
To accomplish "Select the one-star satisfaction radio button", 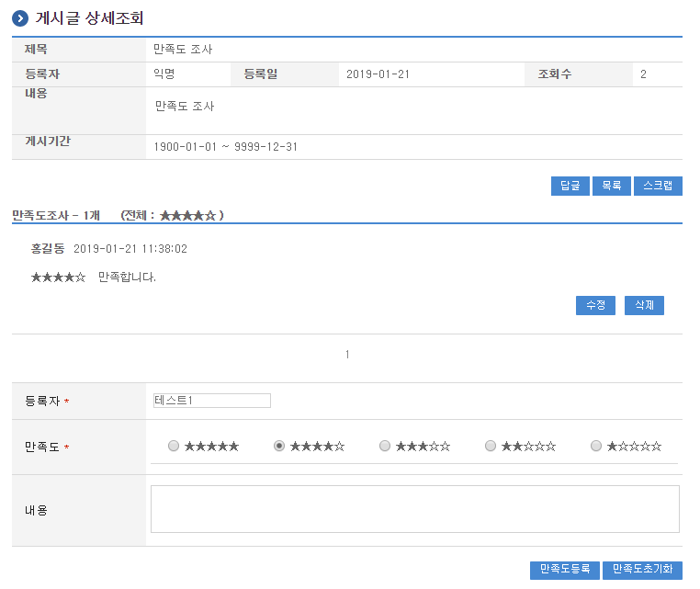I will pos(596,447).
